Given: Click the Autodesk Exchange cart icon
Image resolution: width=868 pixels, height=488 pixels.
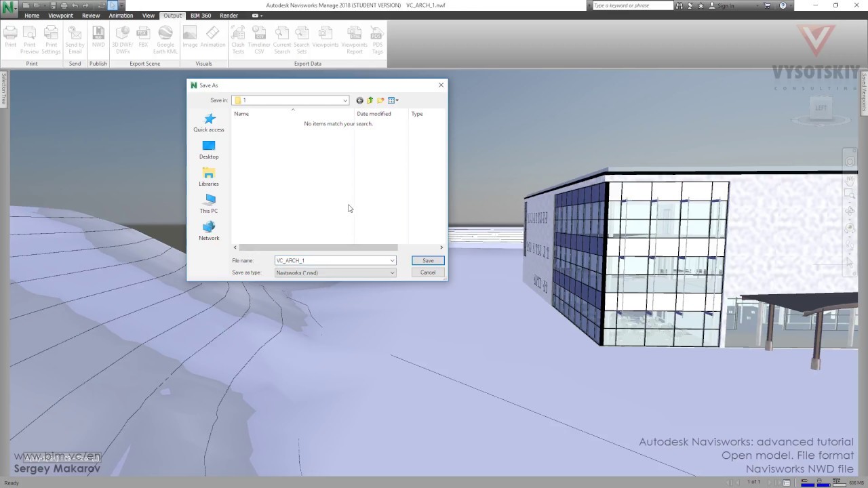Looking at the screenshot, I should coord(768,5).
